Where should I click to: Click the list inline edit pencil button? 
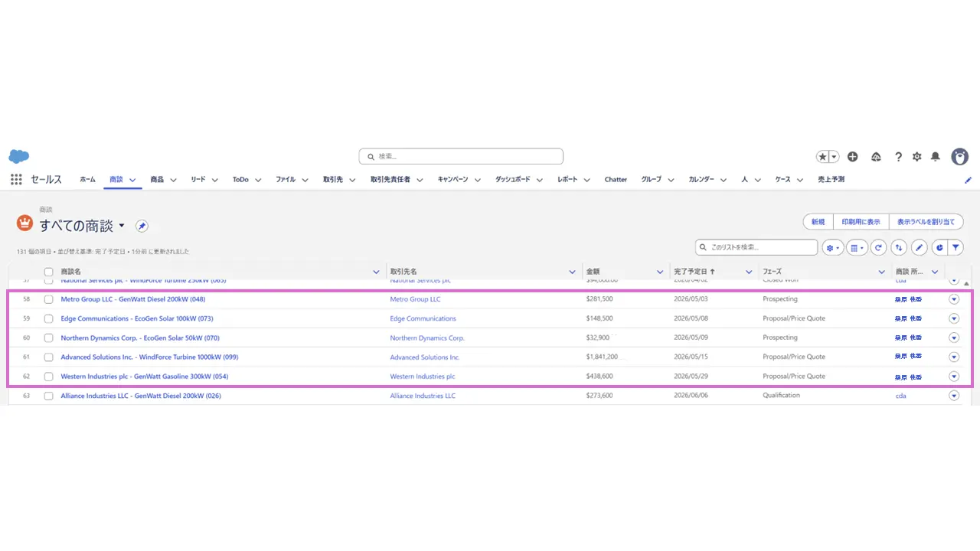[x=919, y=248]
